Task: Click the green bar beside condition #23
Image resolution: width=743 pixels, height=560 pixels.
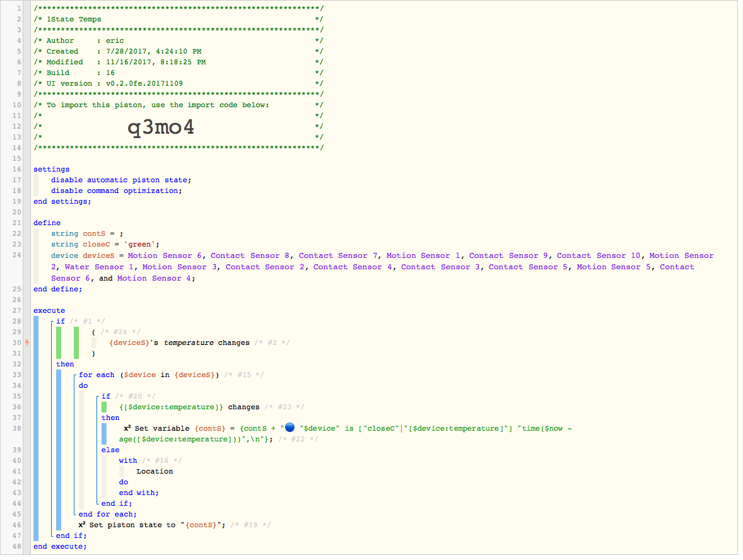Action: tap(104, 407)
